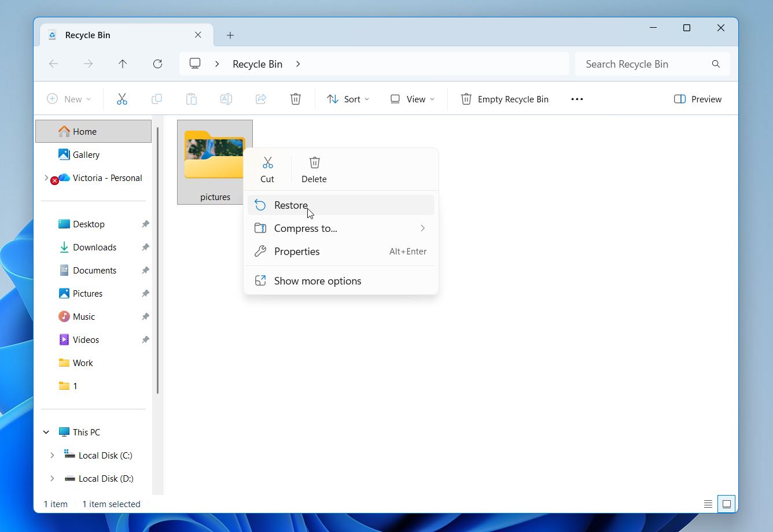Screen dimensions: 773x532
Task: Select Show more options
Action: click(x=341, y=281)
